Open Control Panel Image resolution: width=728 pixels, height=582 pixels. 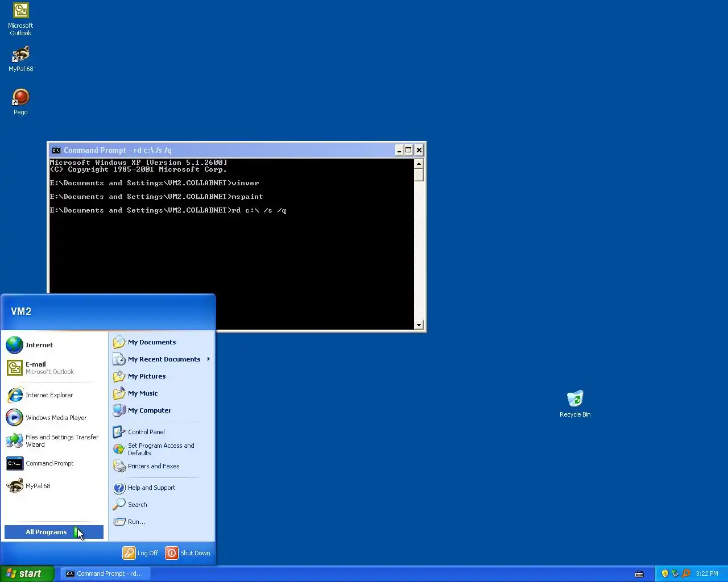(x=162, y=432)
